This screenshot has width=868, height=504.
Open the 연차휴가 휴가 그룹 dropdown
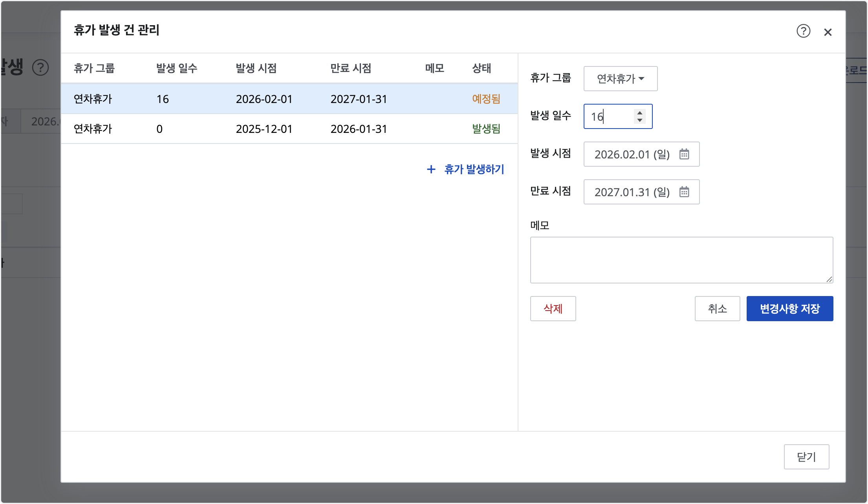pyautogui.click(x=620, y=79)
